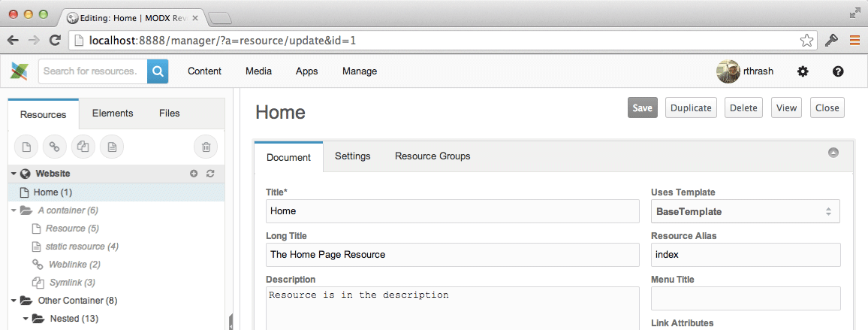Collapse the document panel with round arrow

833,153
